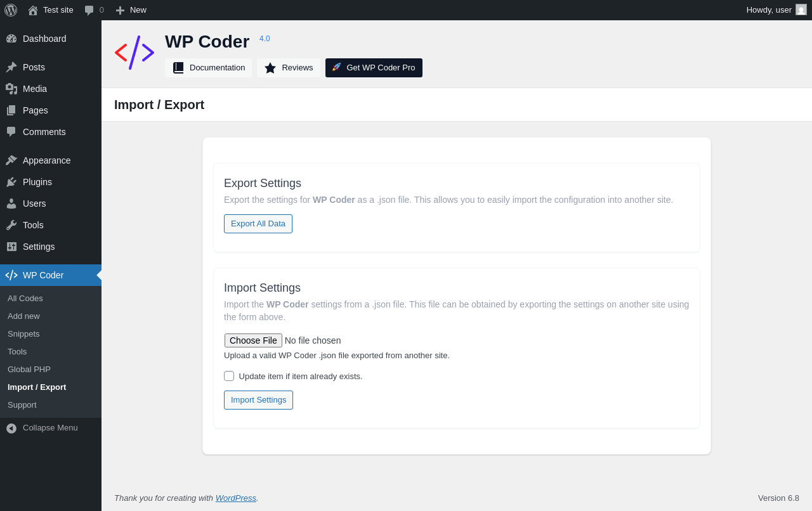Image resolution: width=812 pixels, height=511 pixels.
Task: Click the Reviews star icon
Action: pyautogui.click(x=270, y=68)
